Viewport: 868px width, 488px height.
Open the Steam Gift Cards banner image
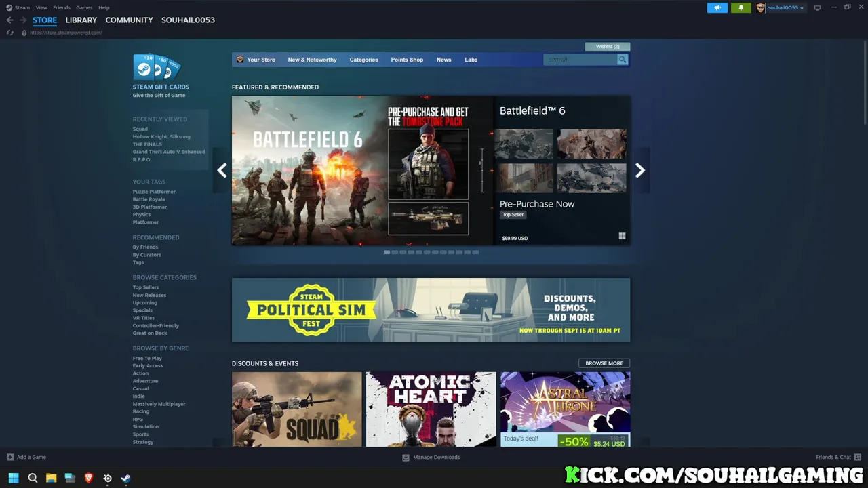coord(157,68)
